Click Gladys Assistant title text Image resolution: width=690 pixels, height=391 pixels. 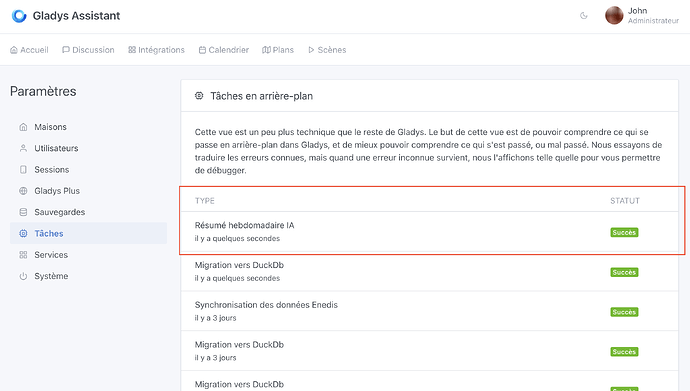76,16
